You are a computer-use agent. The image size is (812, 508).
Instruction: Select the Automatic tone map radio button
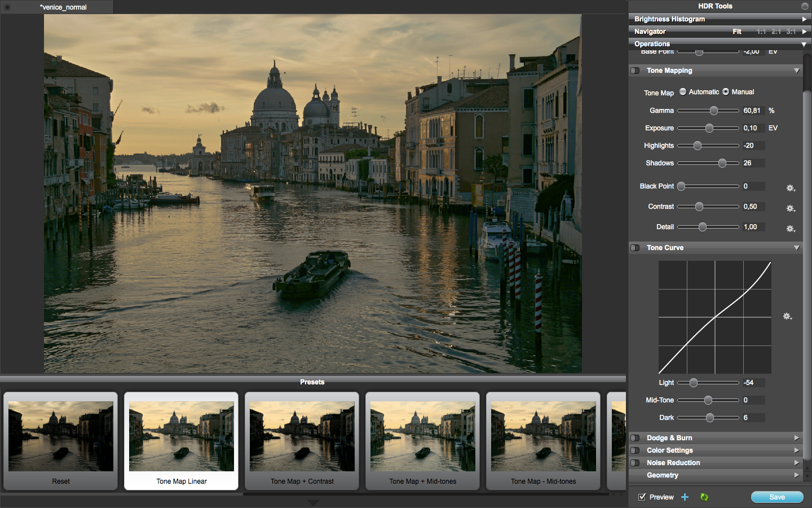coord(683,91)
